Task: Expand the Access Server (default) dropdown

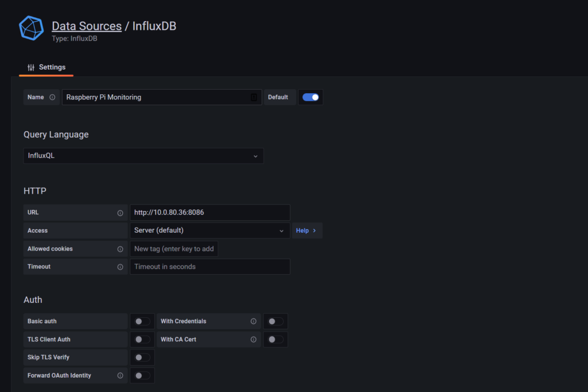Action: 210,230
